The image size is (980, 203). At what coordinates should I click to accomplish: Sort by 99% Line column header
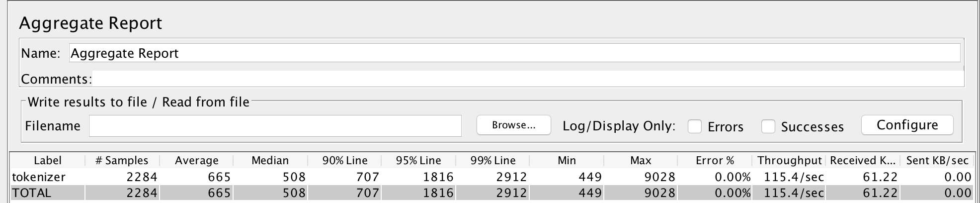[x=492, y=160]
